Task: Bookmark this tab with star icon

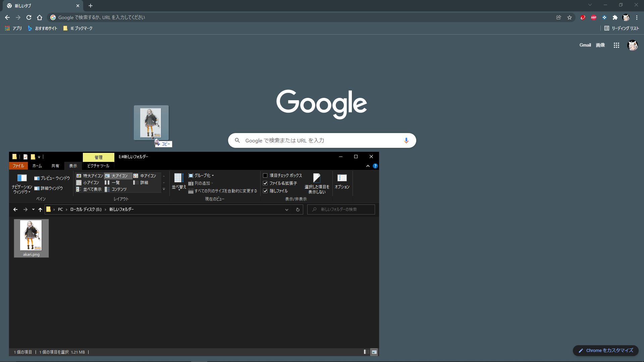Action: pos(570,17)
